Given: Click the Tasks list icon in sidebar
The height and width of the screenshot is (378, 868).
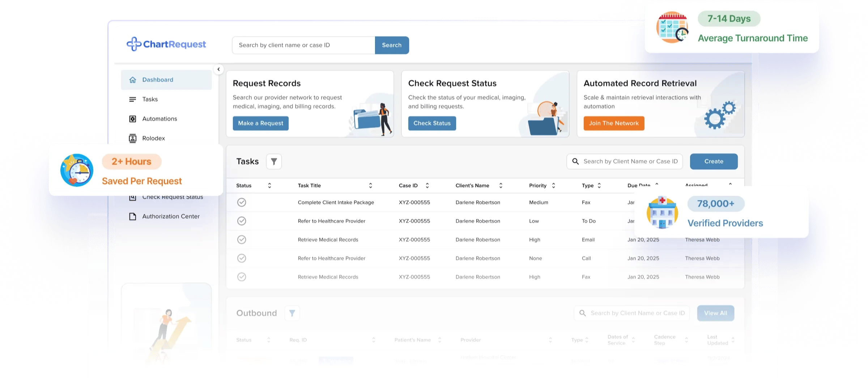Looking at the screenshot, I should 133,99.
